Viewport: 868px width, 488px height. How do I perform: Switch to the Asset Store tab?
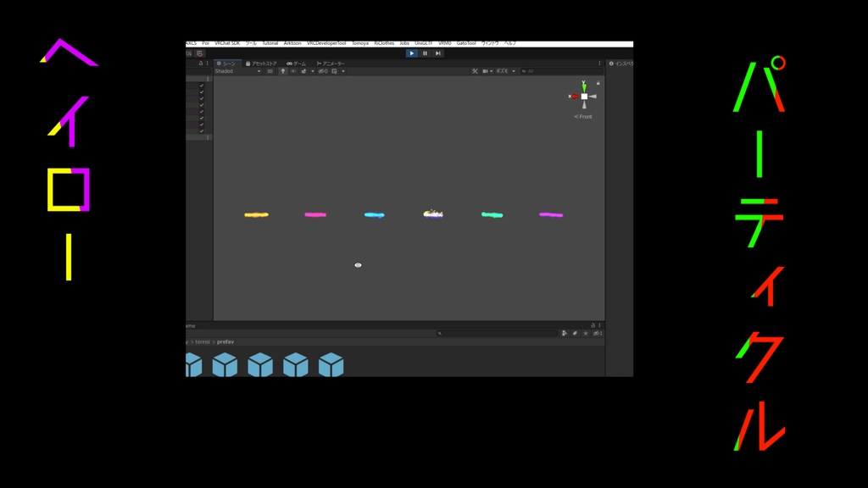(261, 64)
